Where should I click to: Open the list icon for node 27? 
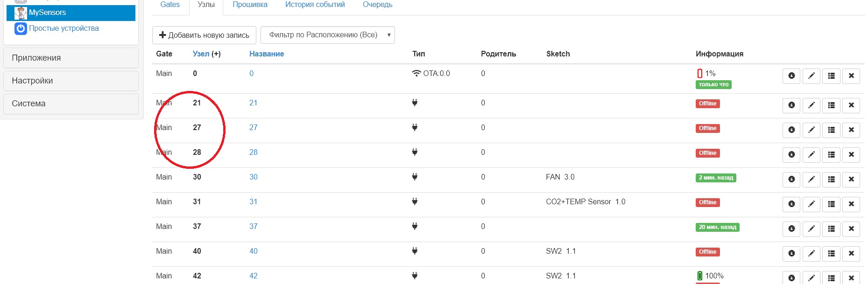coord(832,130)
